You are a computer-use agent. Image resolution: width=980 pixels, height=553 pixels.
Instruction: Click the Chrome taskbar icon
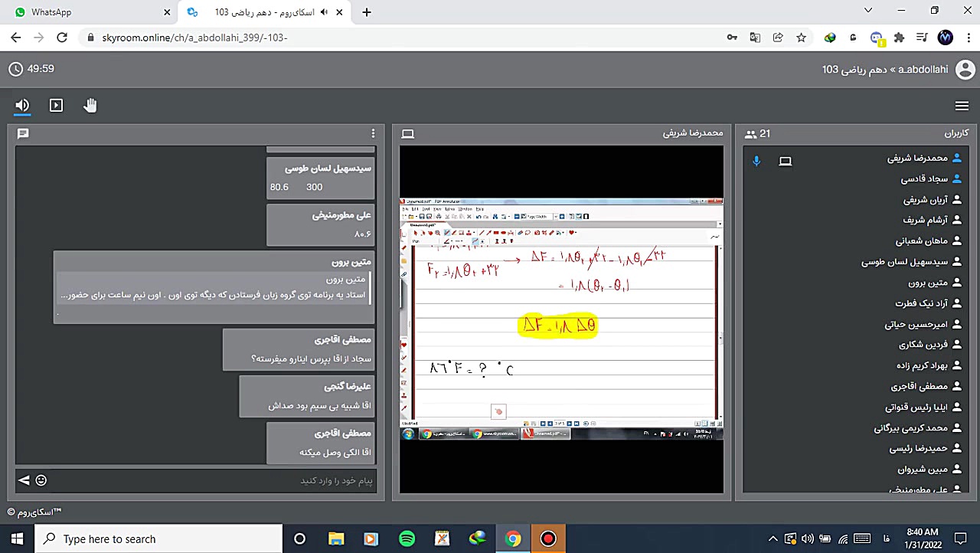pyautogui.click(x=513, y=539)
